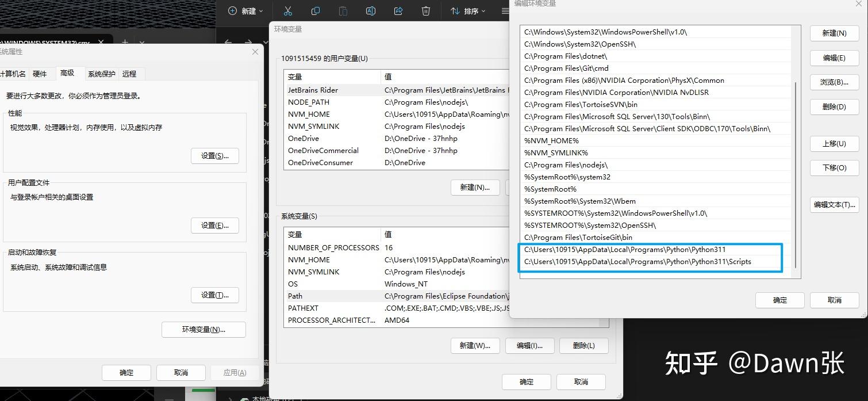
Task: Open the terminal tab dropdown chevron
Action: click(142, 43)
